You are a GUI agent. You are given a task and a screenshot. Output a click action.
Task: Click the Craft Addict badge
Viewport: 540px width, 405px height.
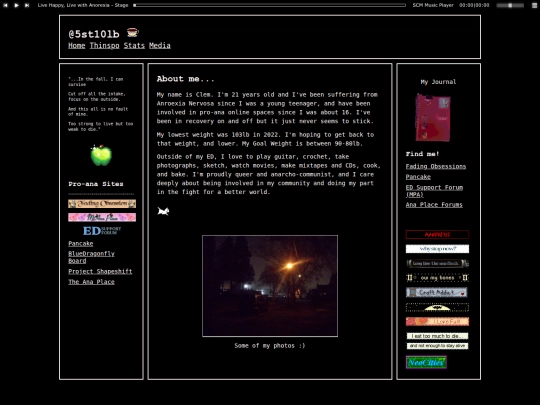tap(437, 292)
